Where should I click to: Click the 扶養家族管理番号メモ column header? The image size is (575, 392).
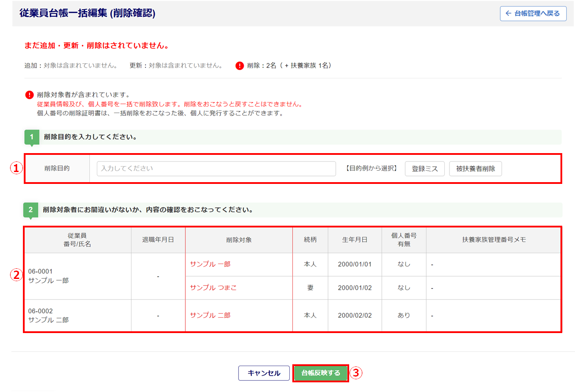(494, 240)
